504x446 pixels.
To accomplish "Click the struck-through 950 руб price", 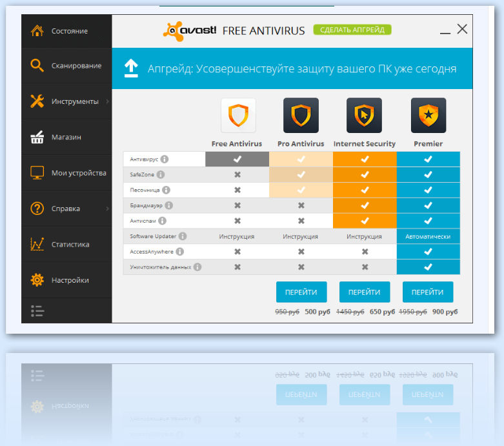I will (x=287, y=312).
